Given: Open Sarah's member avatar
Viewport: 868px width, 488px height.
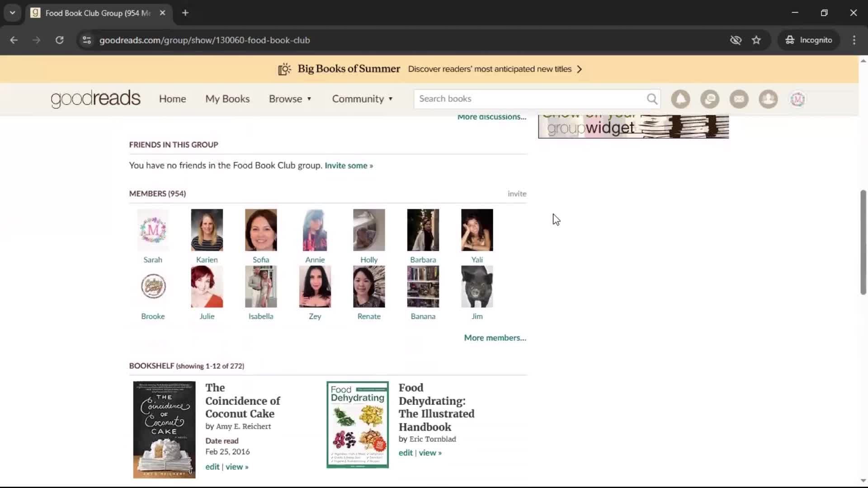Looking at the screenshot, I should coord(153,230).
